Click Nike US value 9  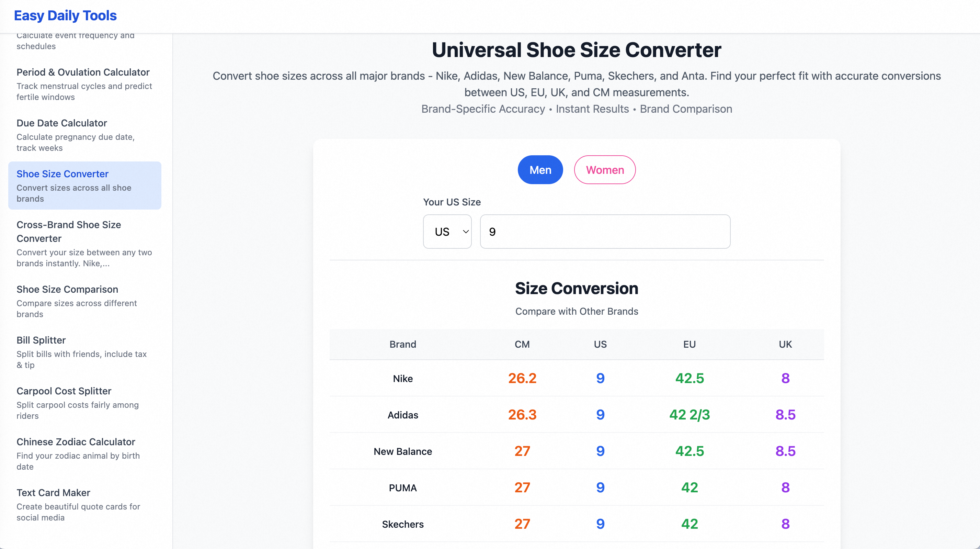point(600,378)
